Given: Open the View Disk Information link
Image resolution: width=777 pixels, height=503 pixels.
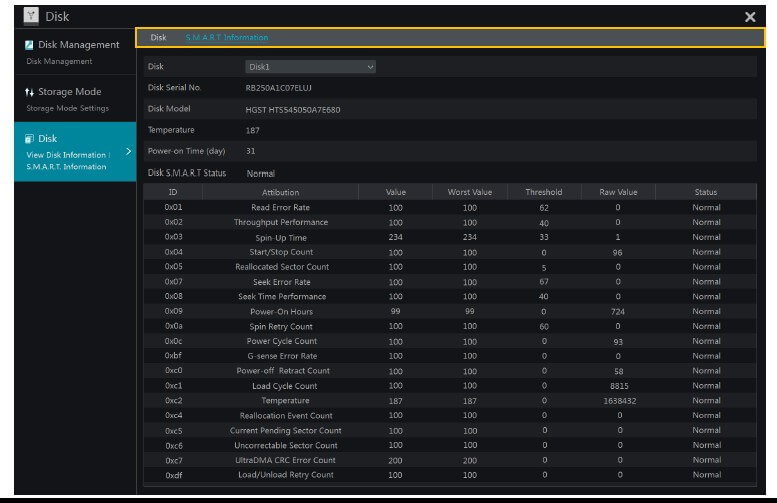Looking at the screenshot, I should tap(66, 155).
